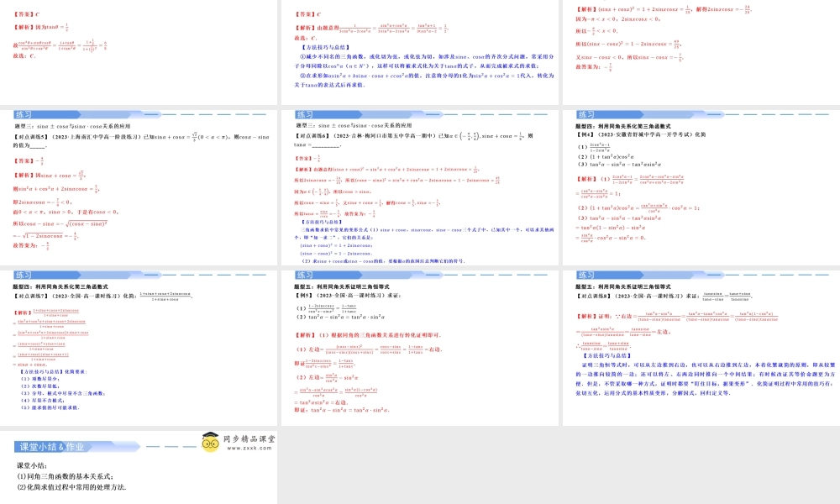The image size is (840, 504).
Task: Click the 课堂小结&作业 blue header banner
Action: (50, 447)
